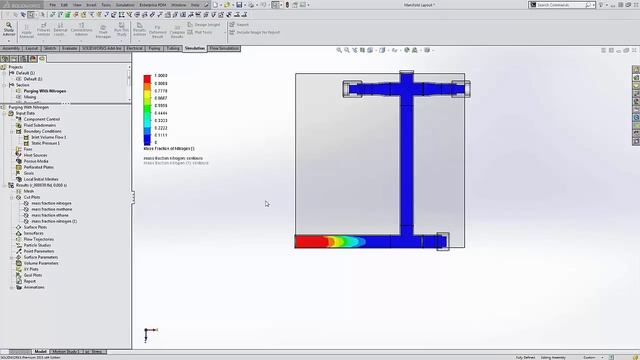Screen dimensions: 640x360
Task: Click the projects panel vertical scrollbar
Action: [x=129, y=83]
